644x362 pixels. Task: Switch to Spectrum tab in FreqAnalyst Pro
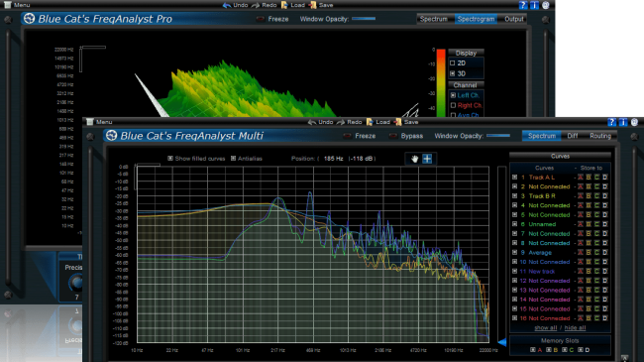point(433,19)
